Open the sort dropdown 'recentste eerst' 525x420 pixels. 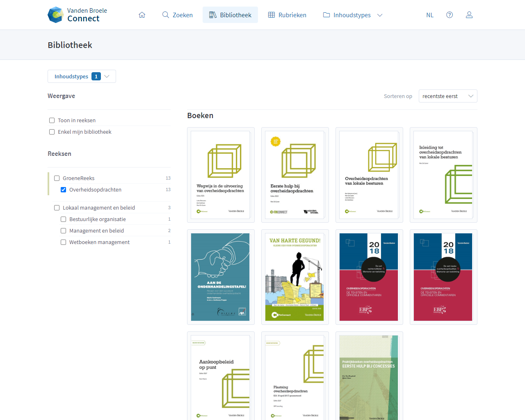click(x=448, y=96)
